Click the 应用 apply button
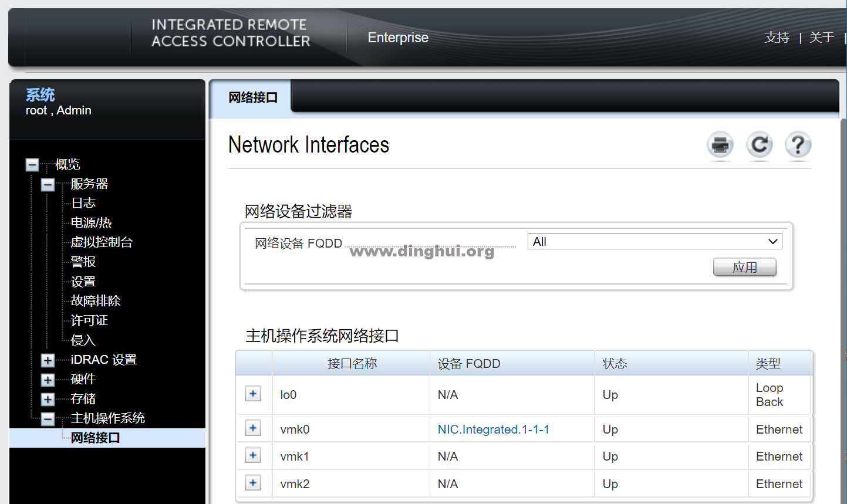Screen dimensions: 847x504 [x=745, y=268]
